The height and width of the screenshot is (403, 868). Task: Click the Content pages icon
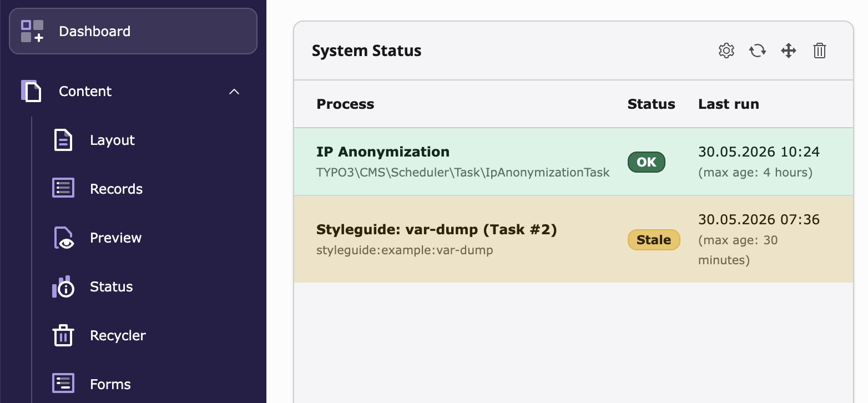pos(31,91)
